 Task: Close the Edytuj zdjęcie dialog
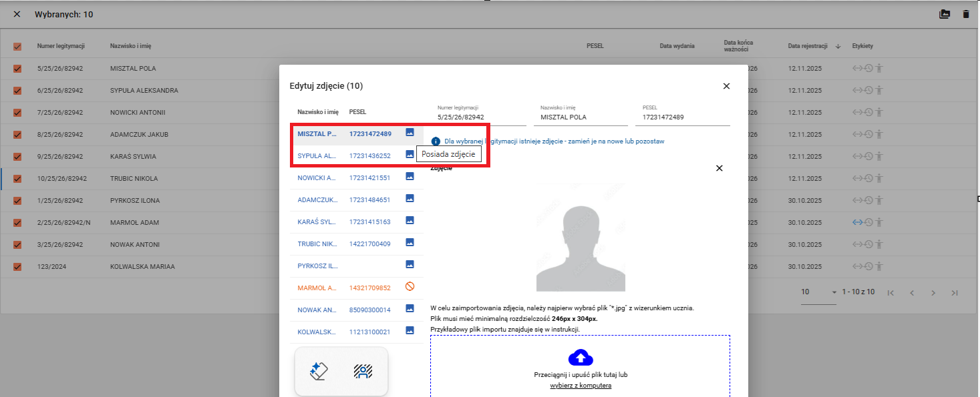726,86
